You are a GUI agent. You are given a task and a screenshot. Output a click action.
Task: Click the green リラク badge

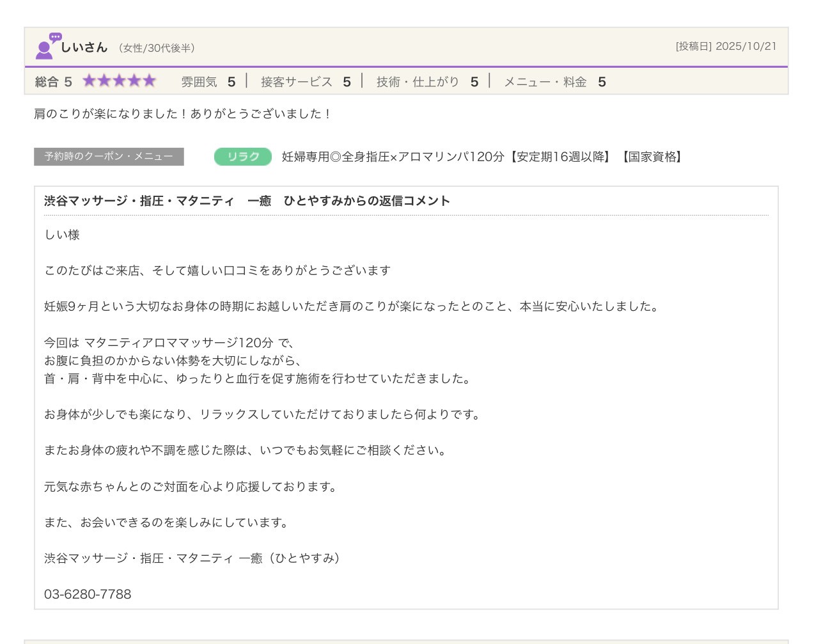pyautogui.click(x=243, y=157)
